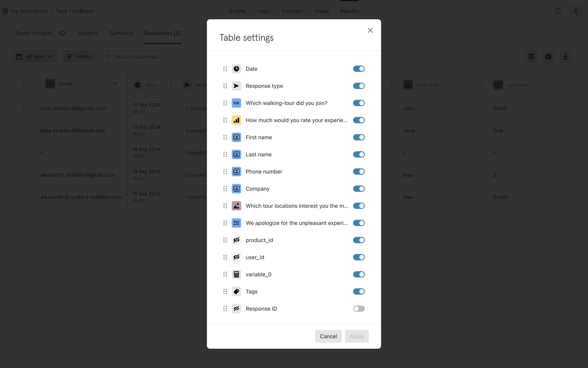Click the Smart Insights diamond icon

tap(62, 33)
